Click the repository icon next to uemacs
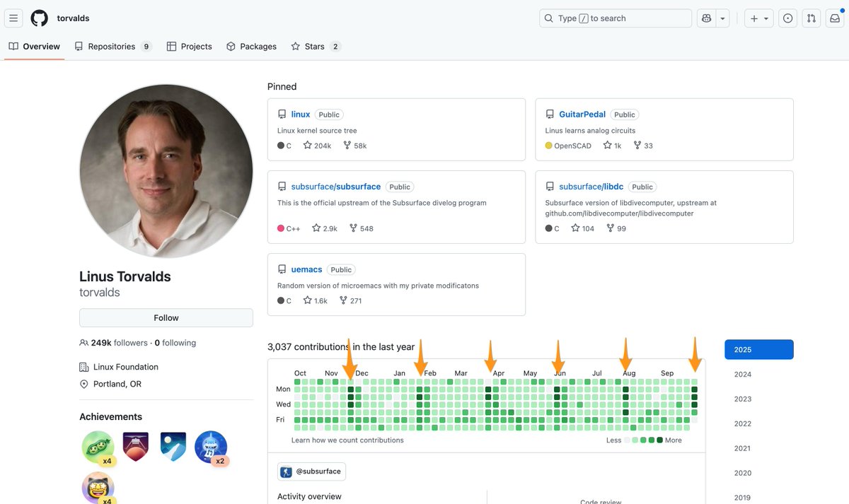This screenshot has height=504, width=849. pyautogui.click(x=282, y=269)
